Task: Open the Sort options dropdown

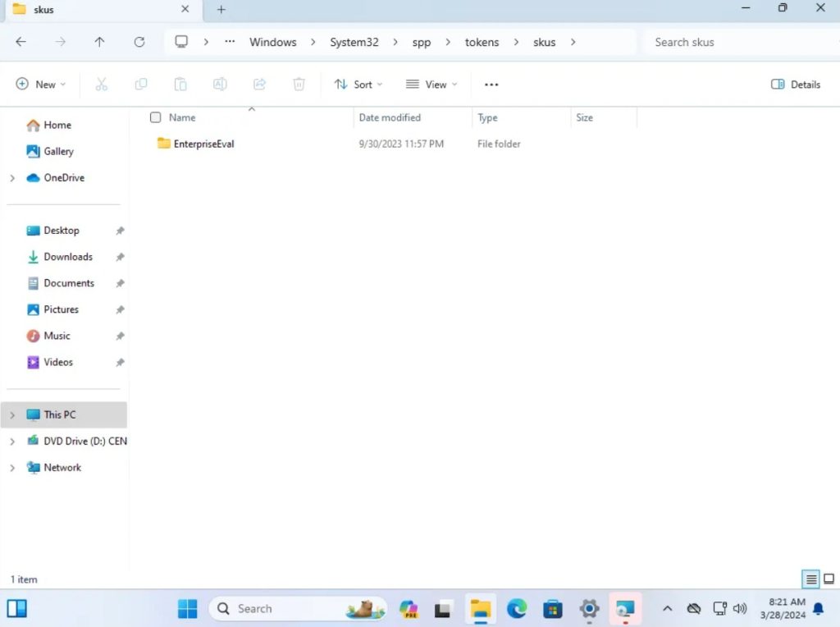Action: [358, 85]
